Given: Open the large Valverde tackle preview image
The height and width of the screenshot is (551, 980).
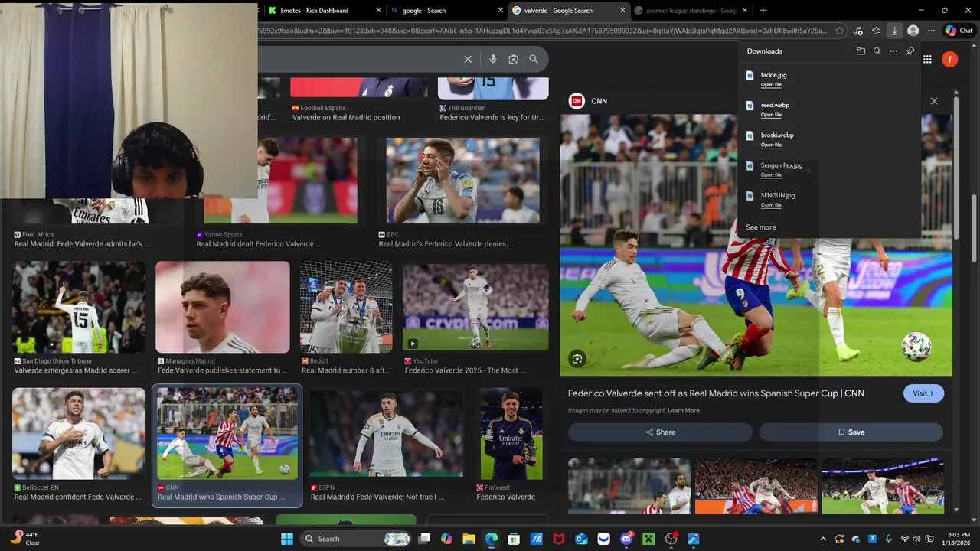Looking at the screenshot, I should point(756,245).
